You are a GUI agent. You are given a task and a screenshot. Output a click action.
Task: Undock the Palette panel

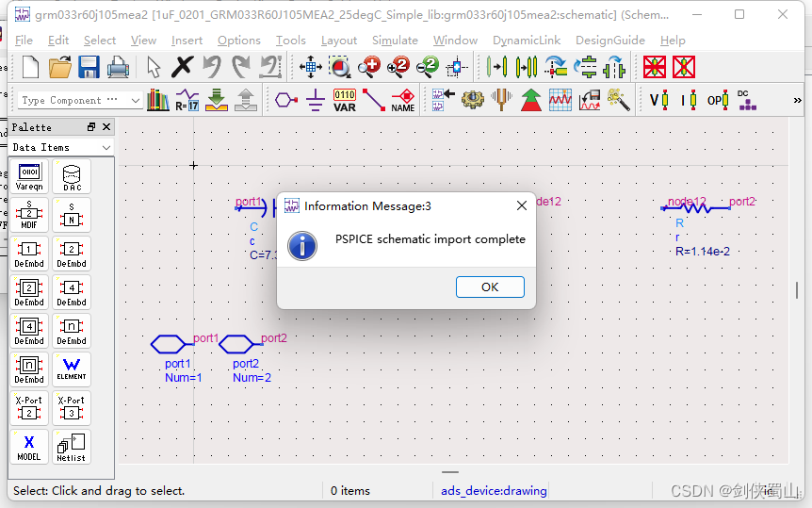pyautogui.click(x=91, y=127)
